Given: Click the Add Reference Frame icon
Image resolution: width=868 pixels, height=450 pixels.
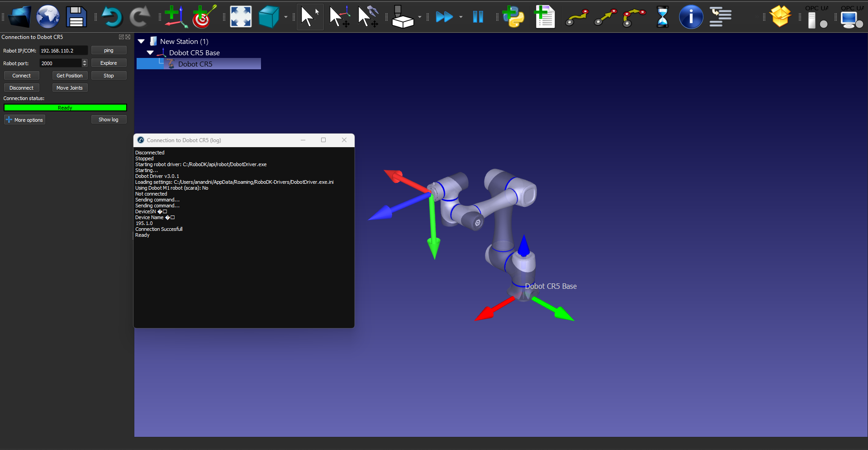Looking at the screenshot, I should (175, 17).
